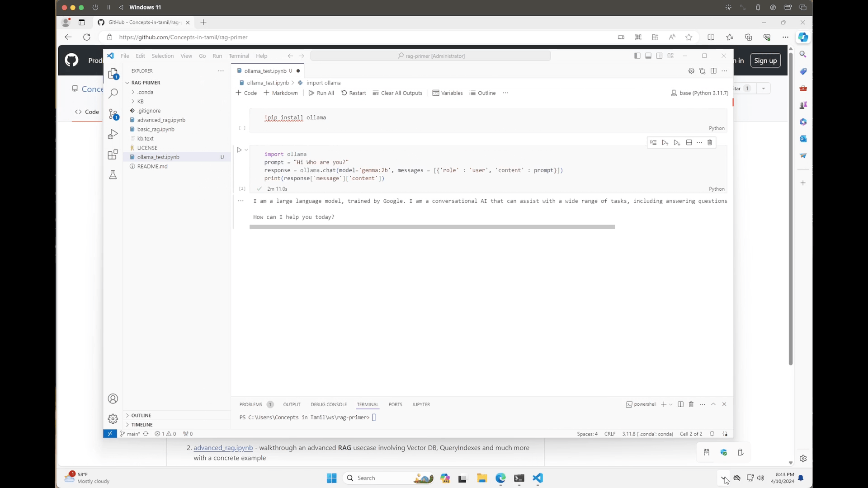Screen dimensions: 868x488
Task: Expand the KB folder
Action: pyautogui.click(x=140, y=102)
